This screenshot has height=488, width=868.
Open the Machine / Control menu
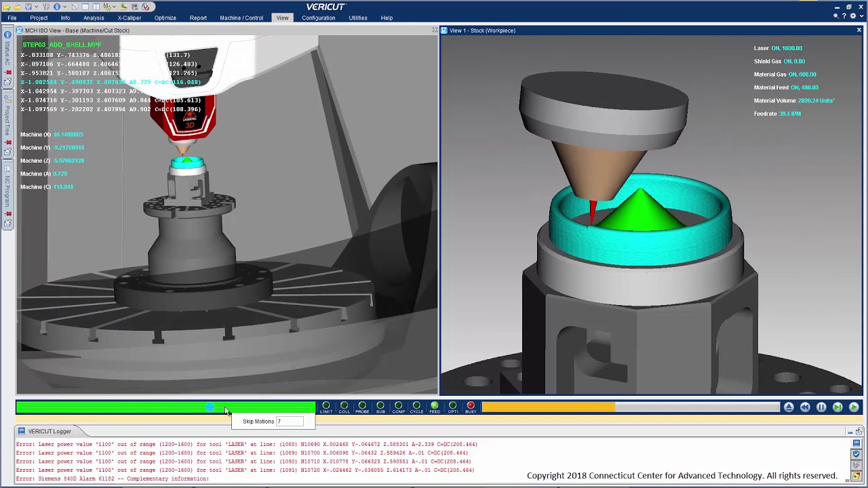point(241,18)
